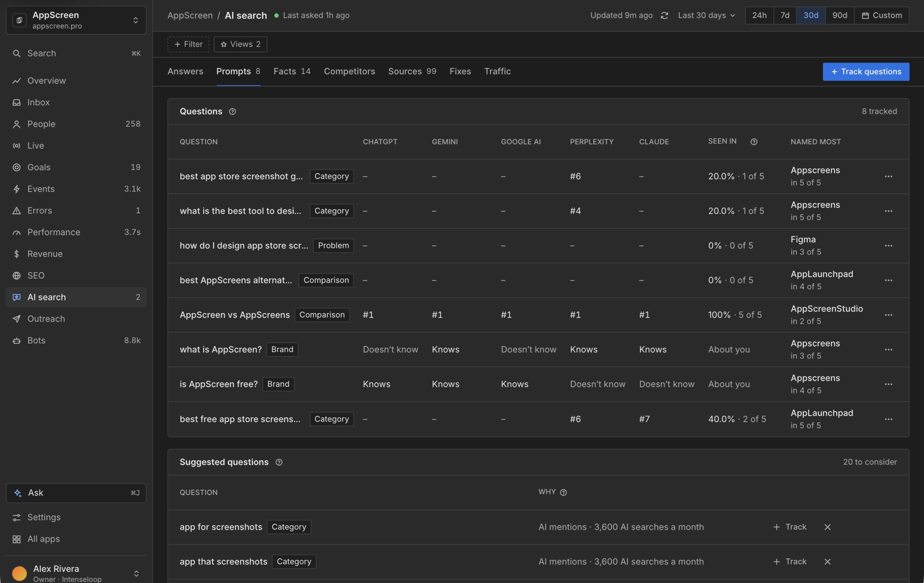Open the Search field in sidebar
924x583 pixels.
click(76, 53)
